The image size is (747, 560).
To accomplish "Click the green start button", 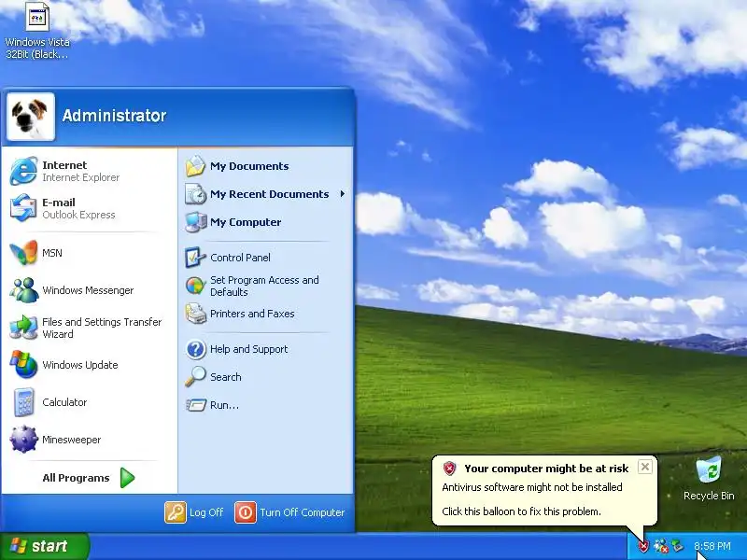I will 45,546.
